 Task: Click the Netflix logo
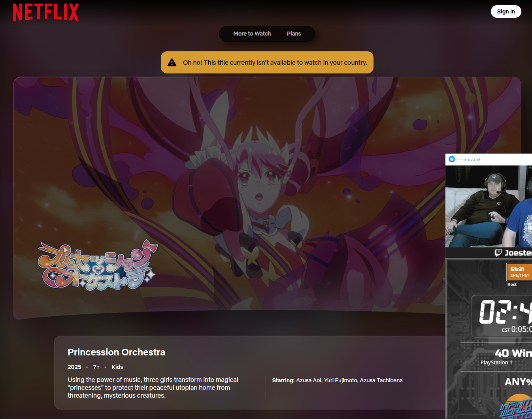(x=46, y=12)
